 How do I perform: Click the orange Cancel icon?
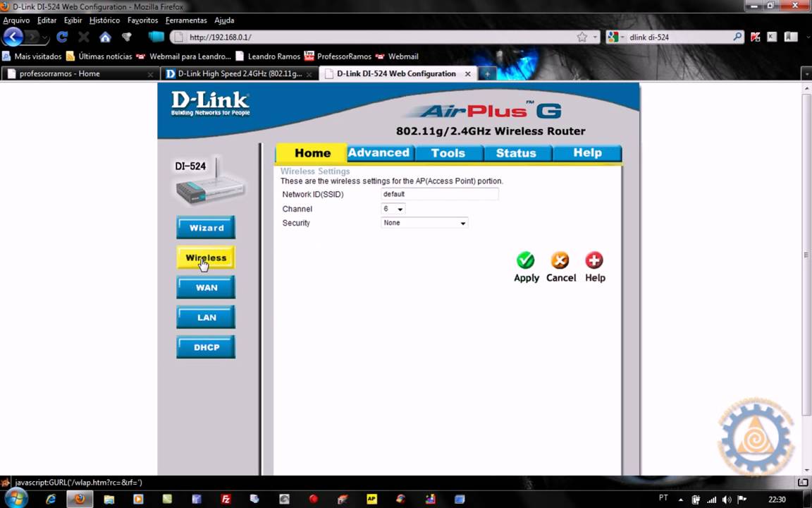[560, 260]
